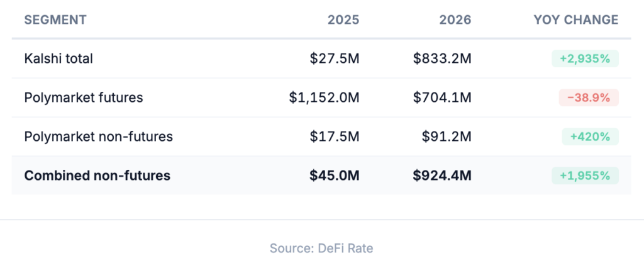
Task: Click the Combined non-futures row label
Action: click(97, 176)
